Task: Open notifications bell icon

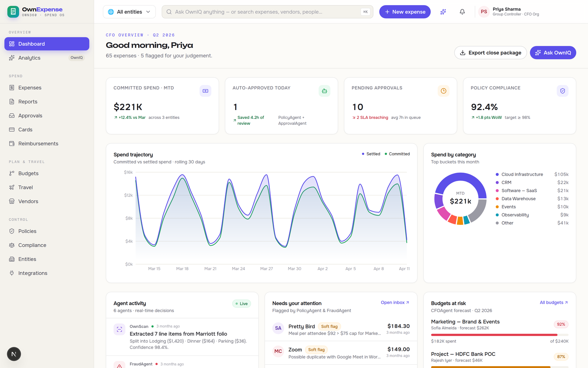Action: click(x=462, y=12)
